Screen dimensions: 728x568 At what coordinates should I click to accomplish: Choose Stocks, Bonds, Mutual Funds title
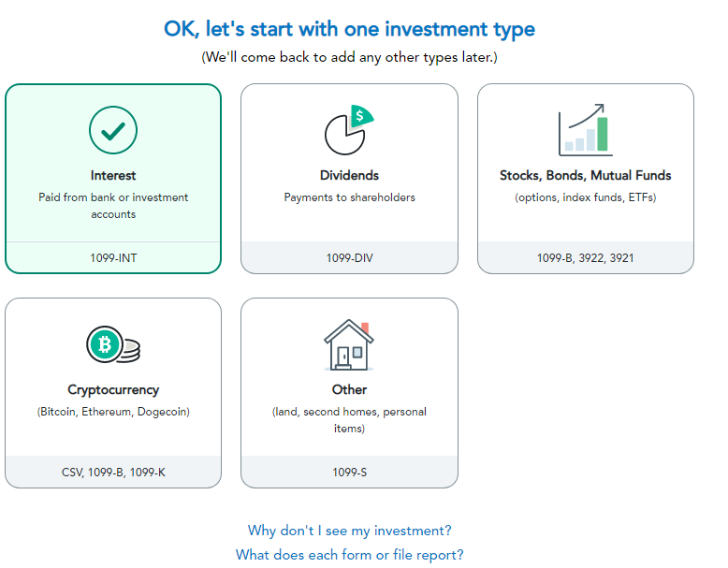click(586, 176)
